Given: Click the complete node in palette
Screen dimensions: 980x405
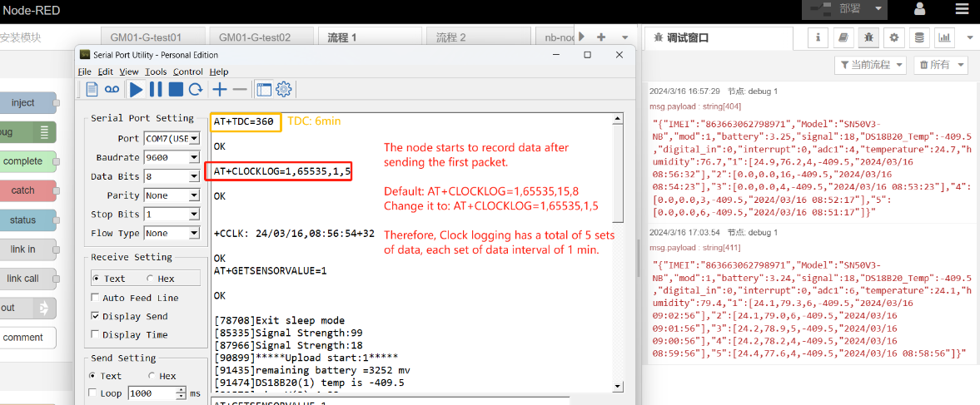Looking at the screenshot, I should pos(27,161).
